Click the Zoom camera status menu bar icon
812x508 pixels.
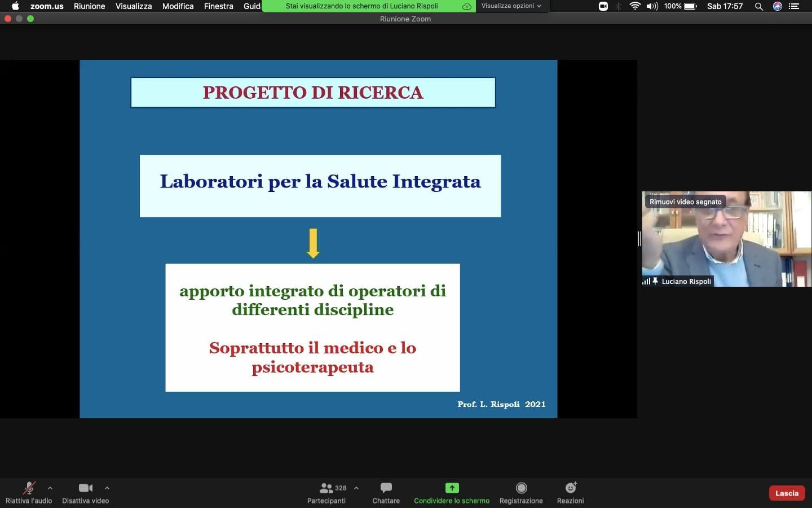(603, 6)
